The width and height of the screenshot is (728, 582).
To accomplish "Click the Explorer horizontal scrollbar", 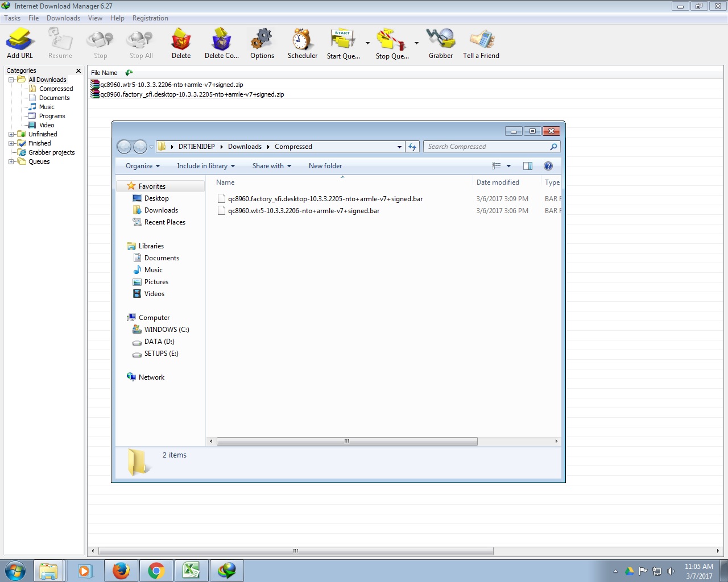I will pos(347,441).
